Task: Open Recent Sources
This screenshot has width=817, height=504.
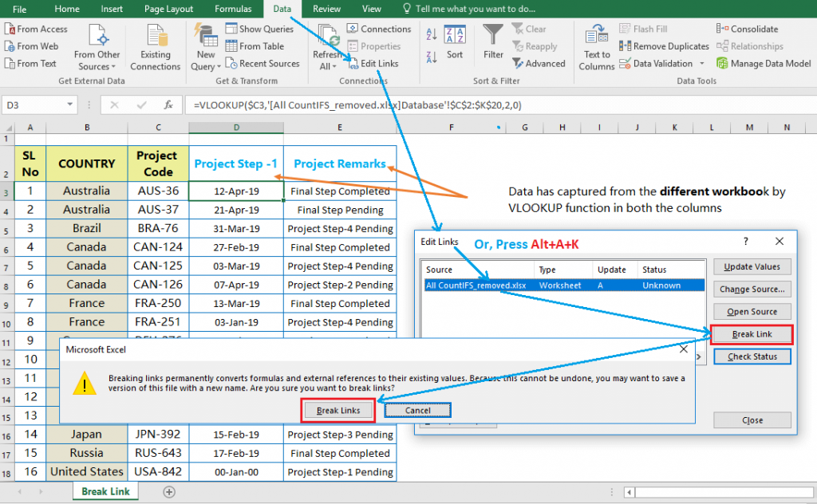Action: [x=263, y=64]
